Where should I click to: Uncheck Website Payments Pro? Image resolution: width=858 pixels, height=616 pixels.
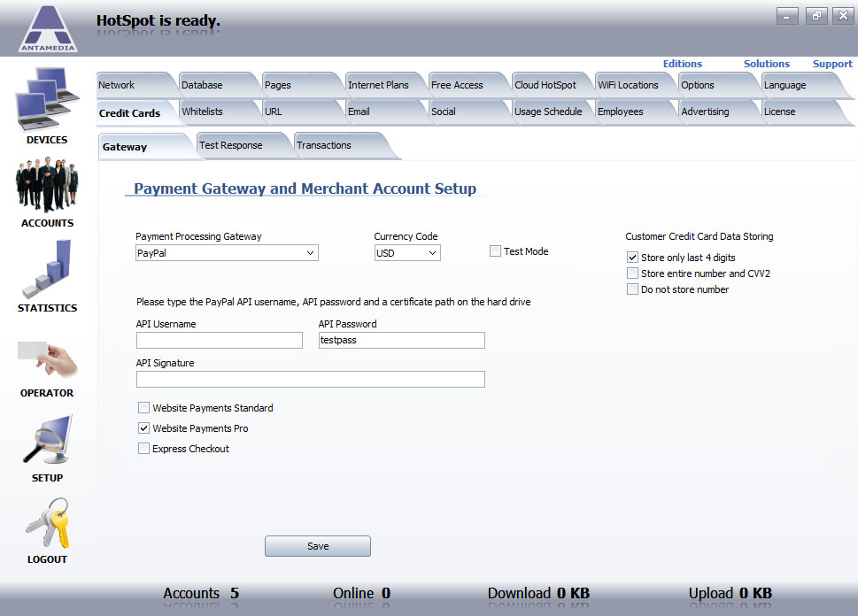point(144,427)
